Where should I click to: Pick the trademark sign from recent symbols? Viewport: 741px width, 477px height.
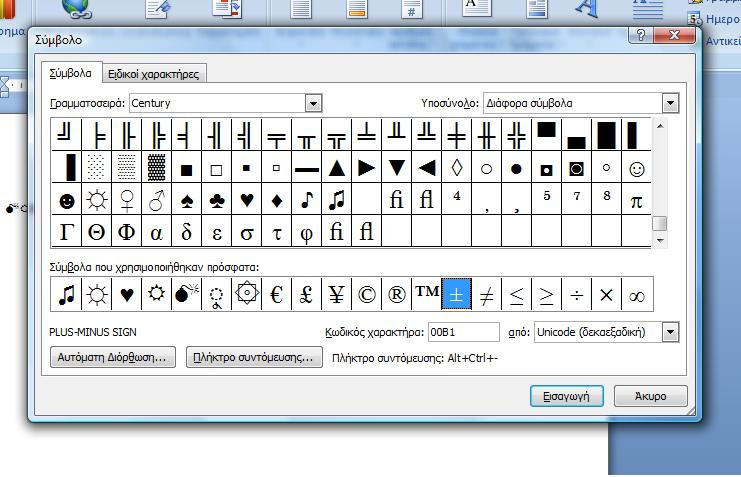[427, 295]
